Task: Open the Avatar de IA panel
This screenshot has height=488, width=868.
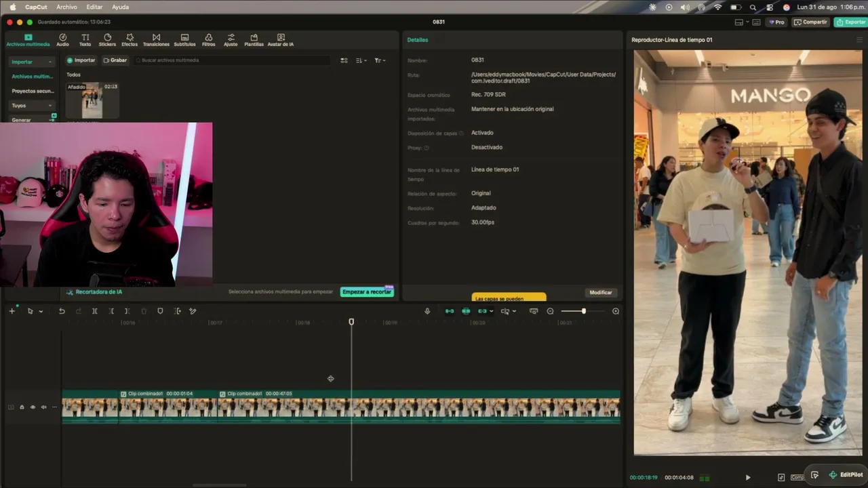Action: [281, 40]
